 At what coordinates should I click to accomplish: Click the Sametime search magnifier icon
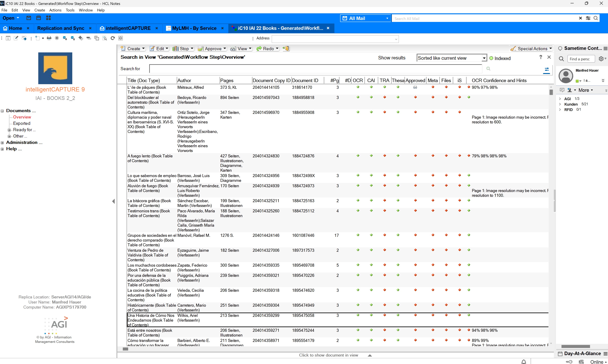click(561, 59)
